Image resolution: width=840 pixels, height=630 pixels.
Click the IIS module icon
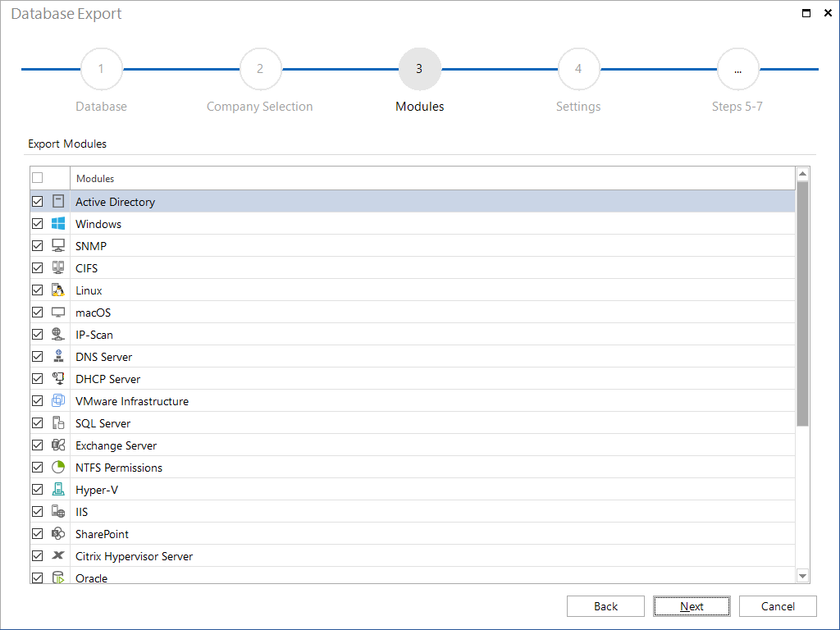[58, 511]
